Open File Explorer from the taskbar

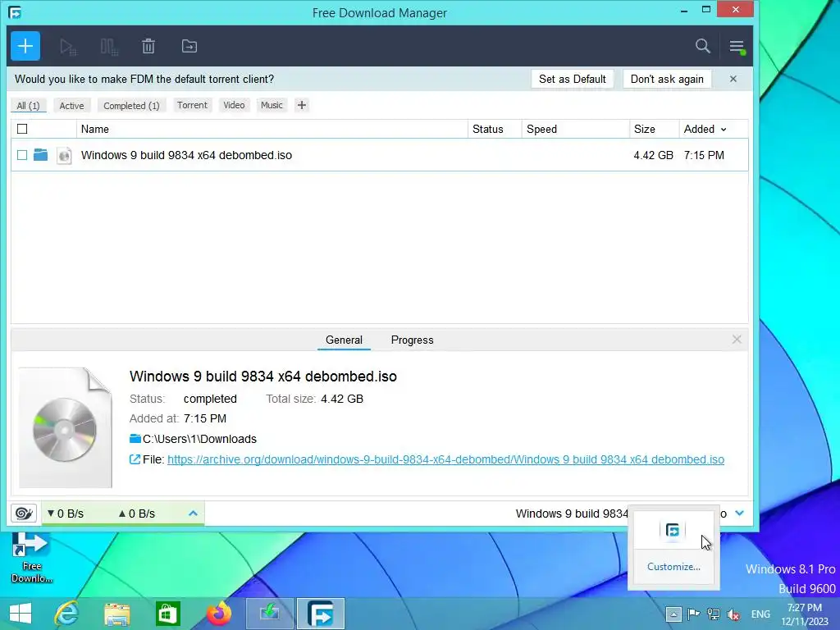click(117, 614)
